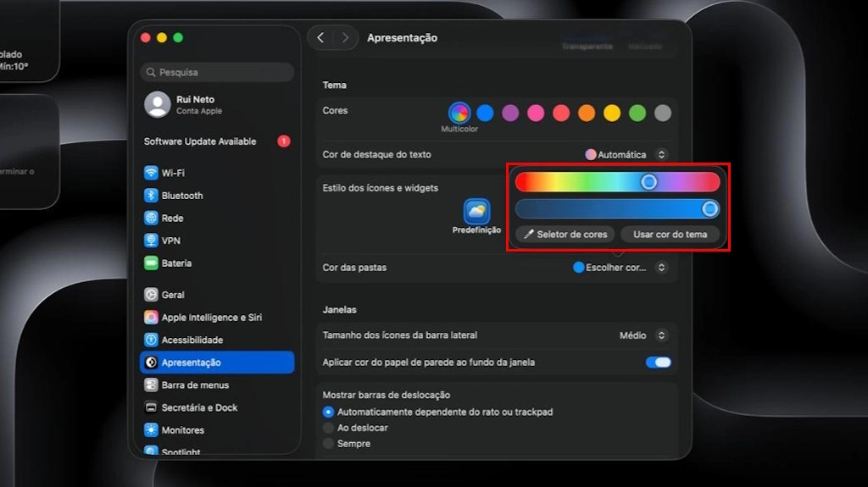Screen dimensions: 868x487
Task: Click the Pesquisa search field
Action: pyautogui.click(x=217, y=73)
